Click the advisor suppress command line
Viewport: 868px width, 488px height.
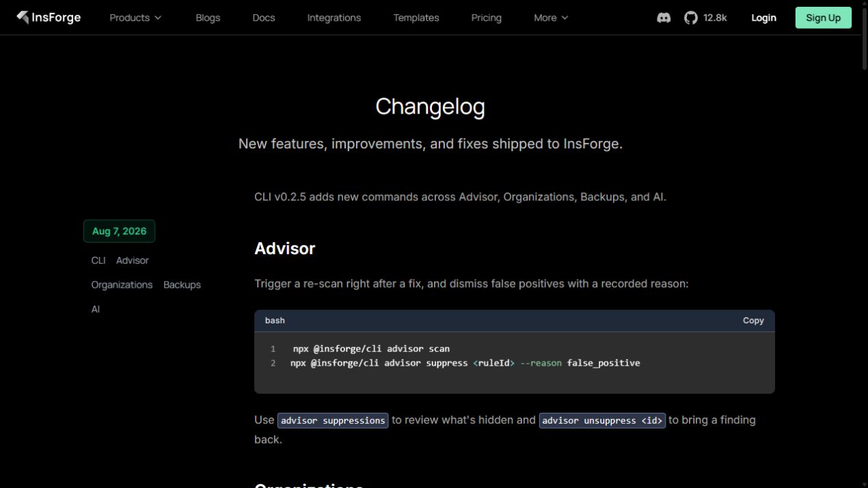pos(465,363)
